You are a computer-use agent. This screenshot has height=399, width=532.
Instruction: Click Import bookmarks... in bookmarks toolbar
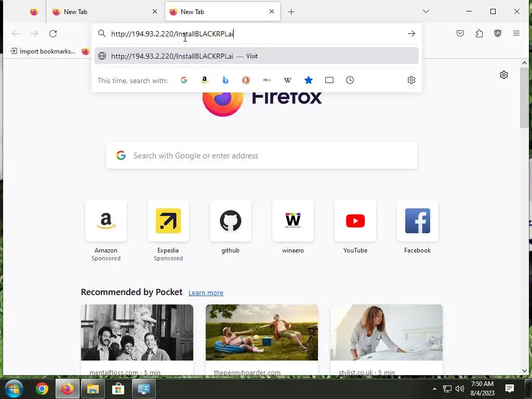[x=43, y=51]
